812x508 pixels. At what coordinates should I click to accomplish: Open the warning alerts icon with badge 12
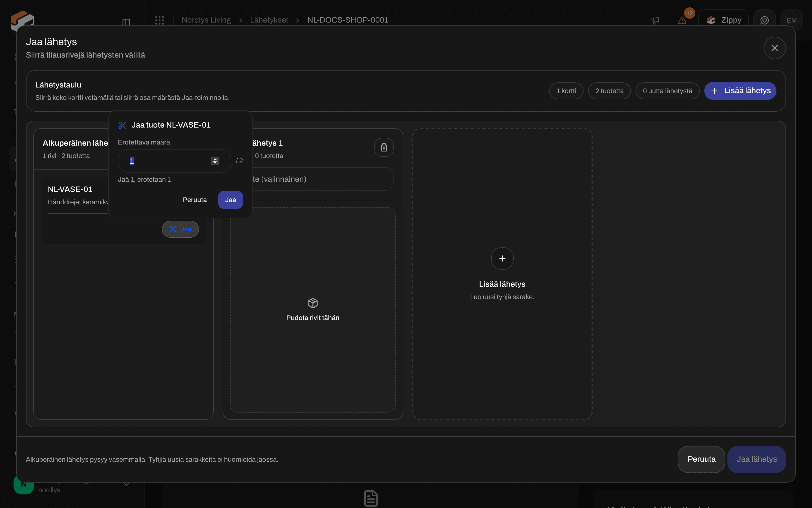point(682,21)
